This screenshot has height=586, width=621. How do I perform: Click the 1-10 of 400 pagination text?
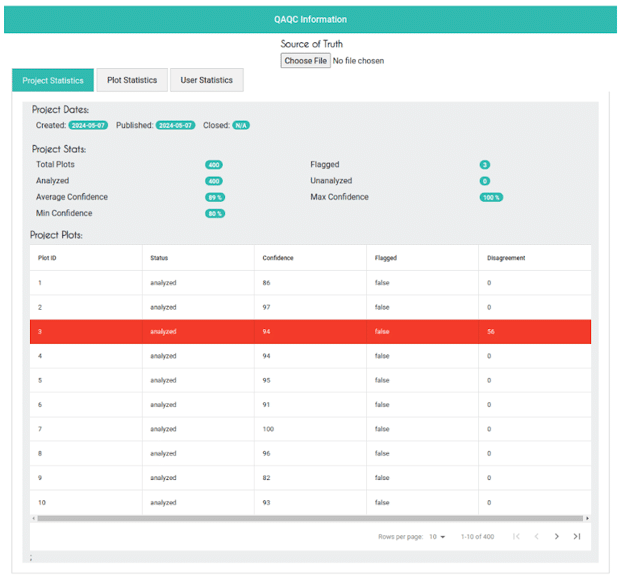pos(477,537)
